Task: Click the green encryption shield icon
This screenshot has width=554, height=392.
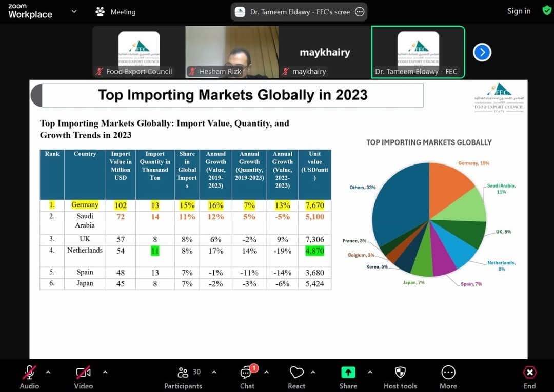Action: [x=547, y=10]
